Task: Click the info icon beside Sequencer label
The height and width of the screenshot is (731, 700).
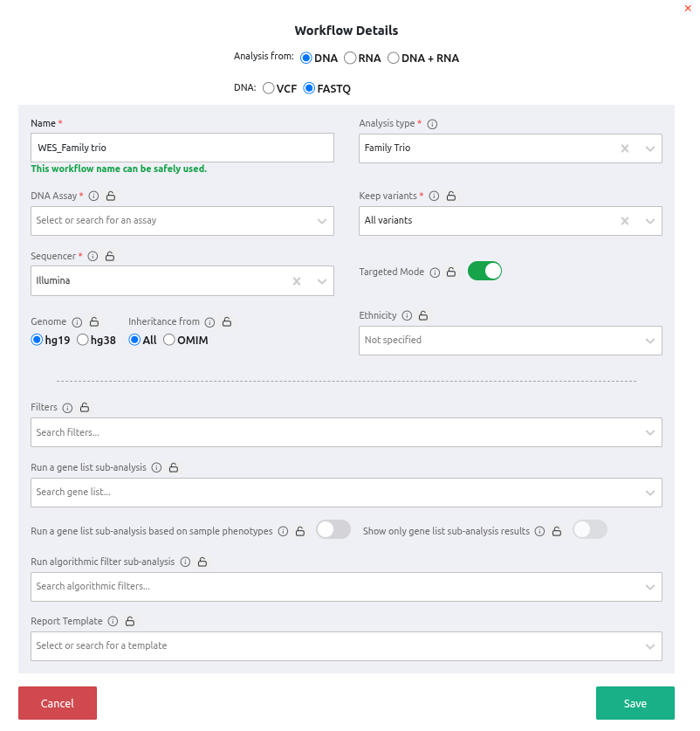Action: pyautogui.click(x=93, y=257)
